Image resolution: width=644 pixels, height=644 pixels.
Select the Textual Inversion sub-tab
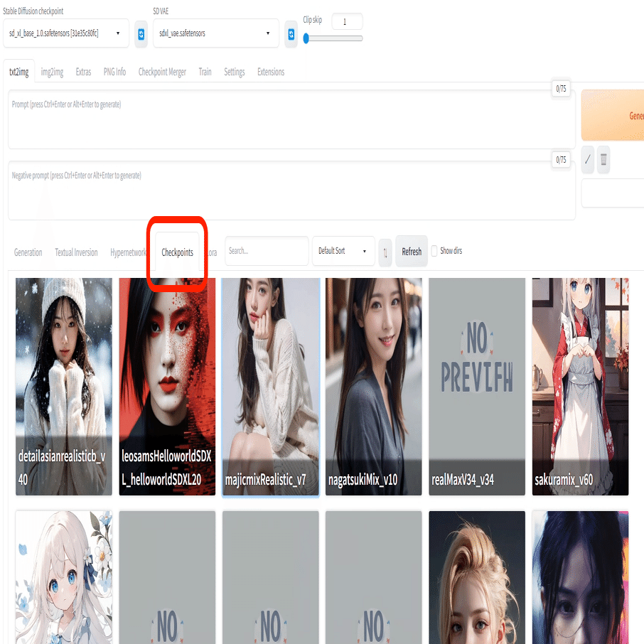(76, 252)
